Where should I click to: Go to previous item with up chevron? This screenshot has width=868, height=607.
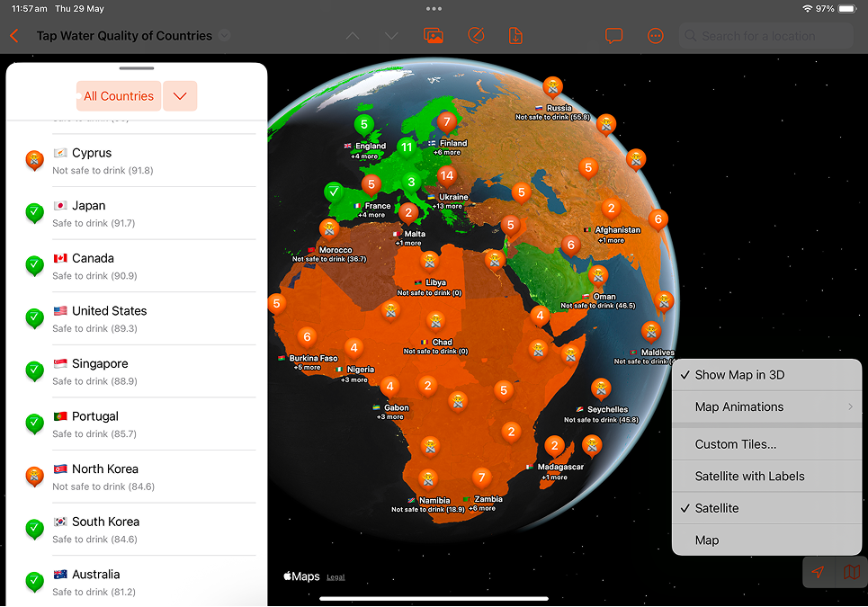coord(353,36)
